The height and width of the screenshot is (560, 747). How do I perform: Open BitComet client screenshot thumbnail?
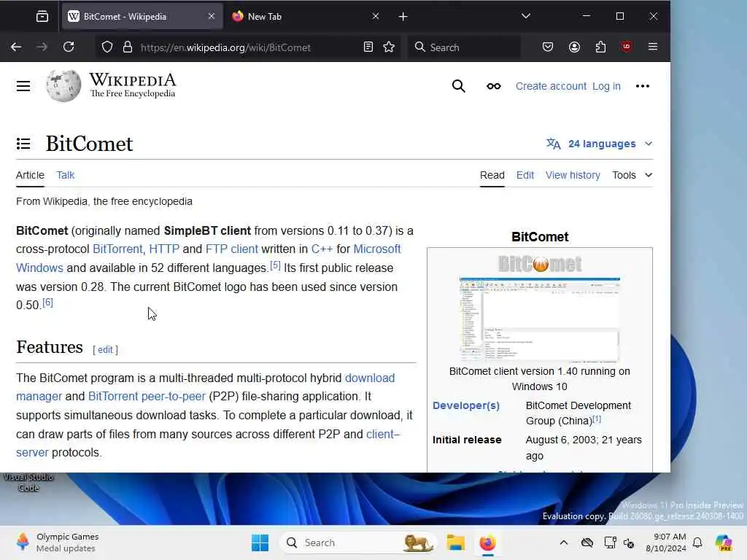[539, 319]
